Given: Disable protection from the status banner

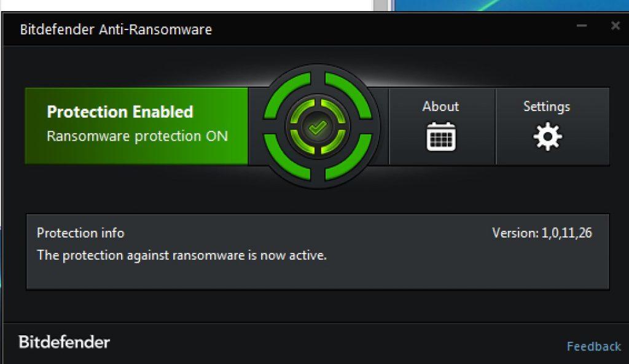Looking at the screenshot, I should (x=135, y=126).
